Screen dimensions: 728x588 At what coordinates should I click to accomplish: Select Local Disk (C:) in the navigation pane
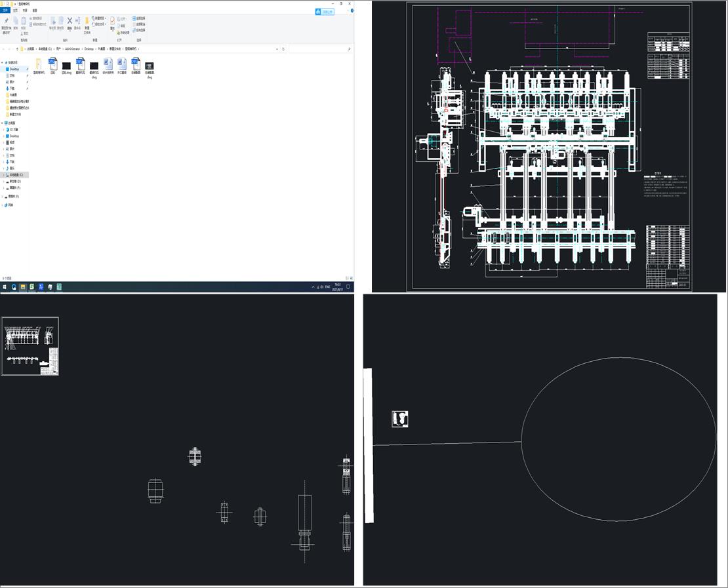(x=15, y=175)
